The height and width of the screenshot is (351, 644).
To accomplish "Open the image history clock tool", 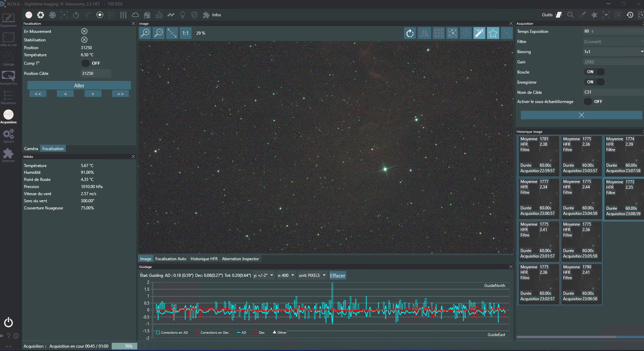I will point(630,15).
